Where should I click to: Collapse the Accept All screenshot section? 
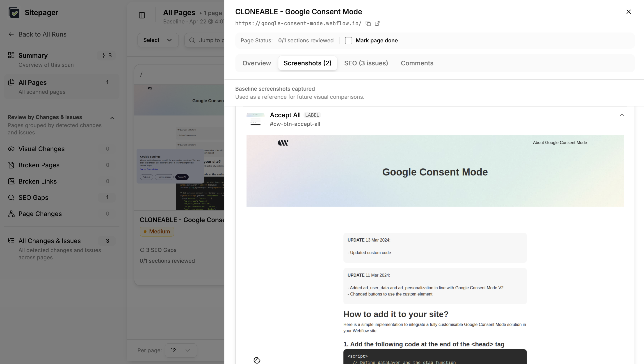622,115
